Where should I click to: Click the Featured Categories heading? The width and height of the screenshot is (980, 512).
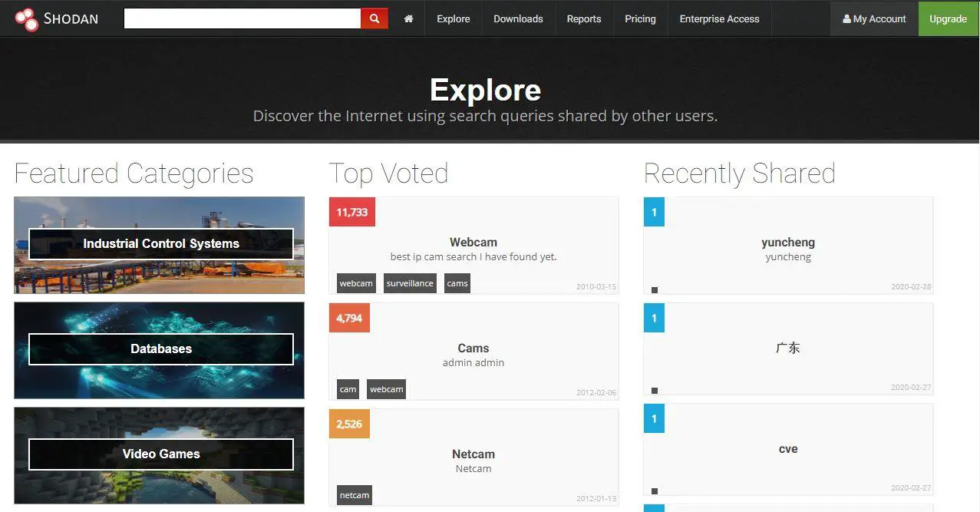134,173
